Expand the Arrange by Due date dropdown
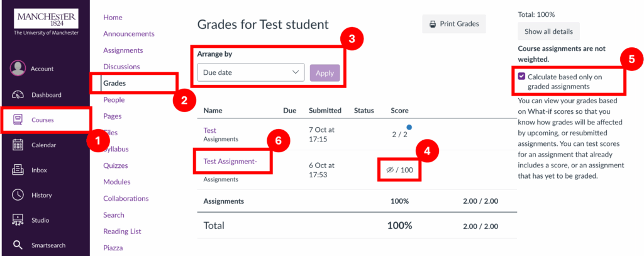Viewport: 644px width, 256px height. [251, 72]
